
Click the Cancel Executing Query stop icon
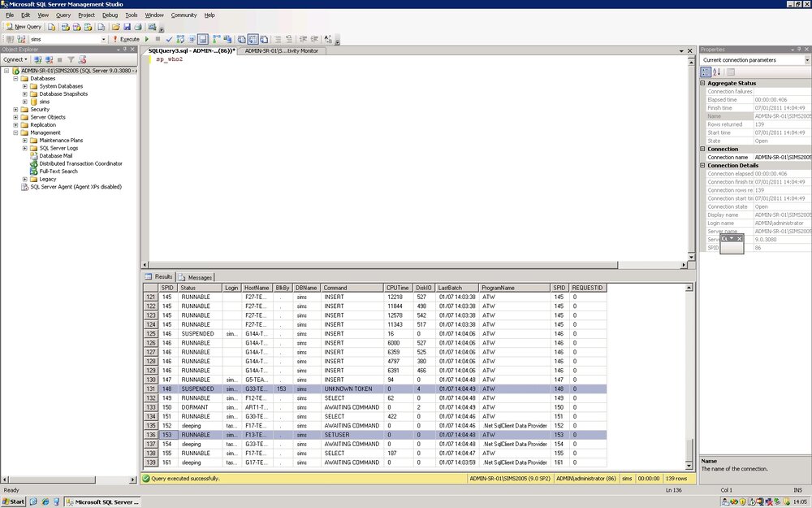(158, 39)
